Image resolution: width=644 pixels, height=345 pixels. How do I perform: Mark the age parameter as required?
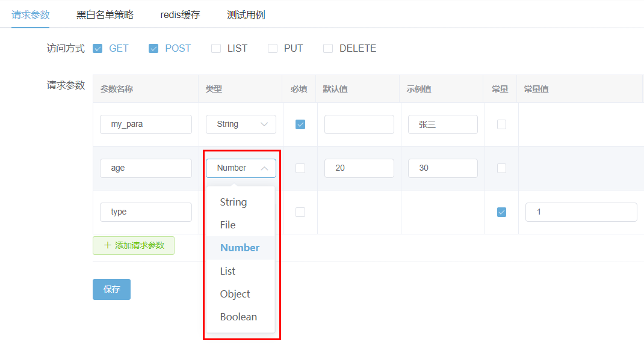coord(300,168)
